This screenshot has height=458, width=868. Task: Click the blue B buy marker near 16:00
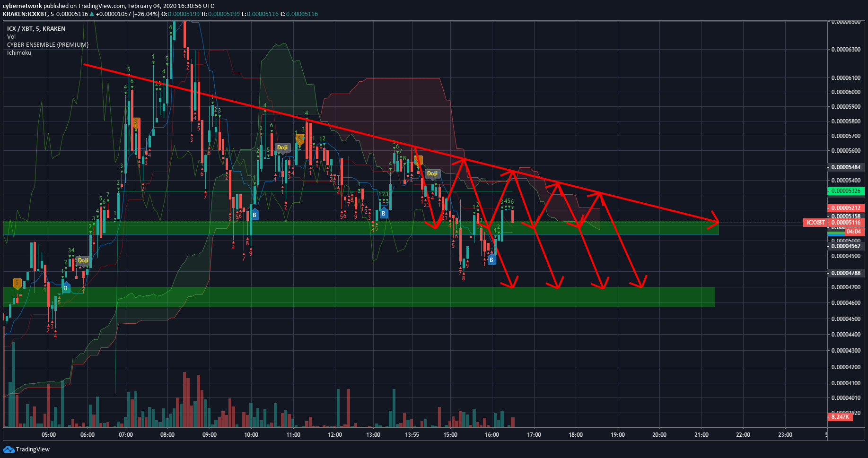tap(491, 259)
